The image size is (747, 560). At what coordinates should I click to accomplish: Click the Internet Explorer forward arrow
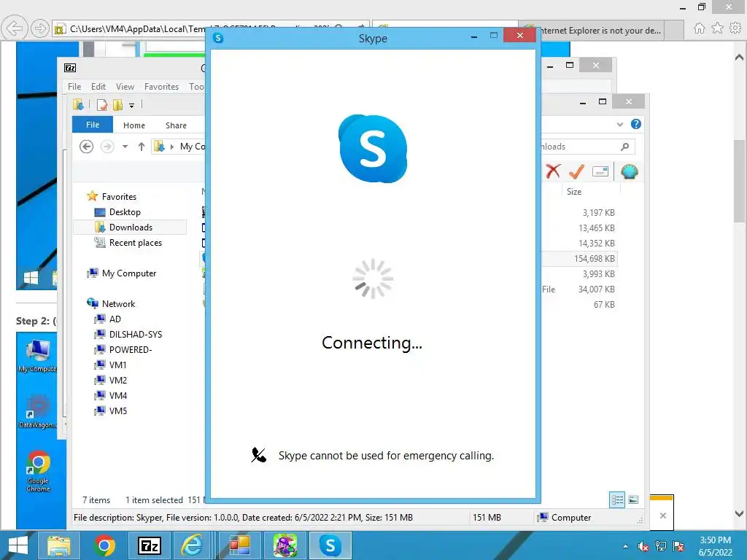click(x=40, y=28)
